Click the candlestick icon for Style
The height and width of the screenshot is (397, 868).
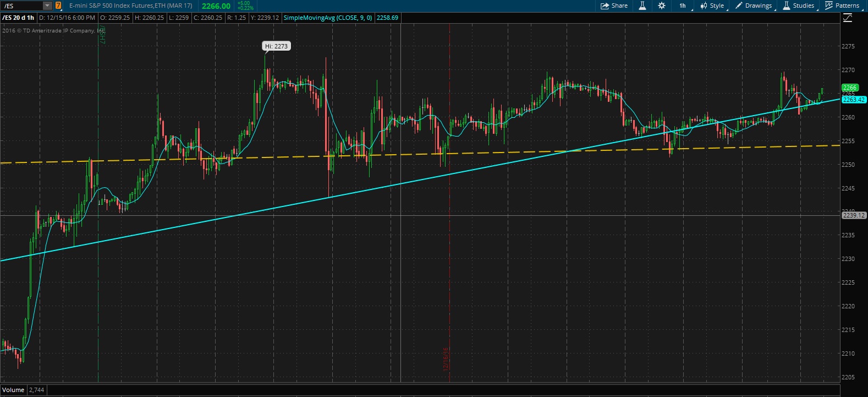click(x=704, y=6)
